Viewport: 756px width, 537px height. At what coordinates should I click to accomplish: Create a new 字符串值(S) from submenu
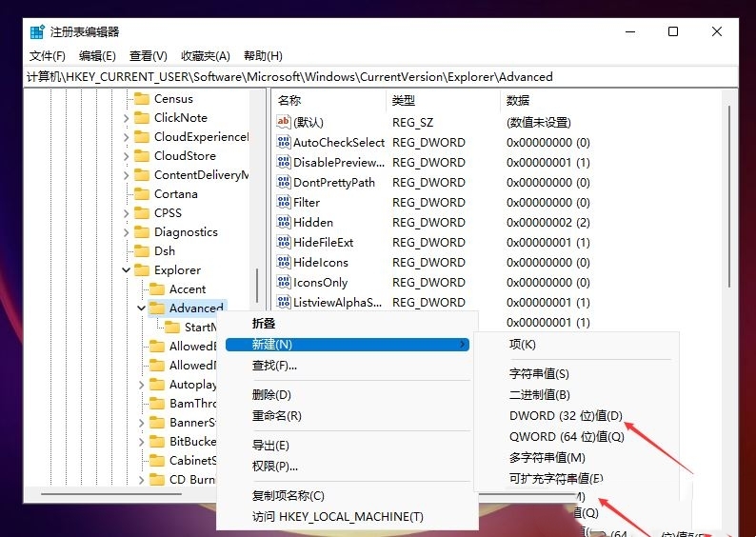[x=577, y=373]
